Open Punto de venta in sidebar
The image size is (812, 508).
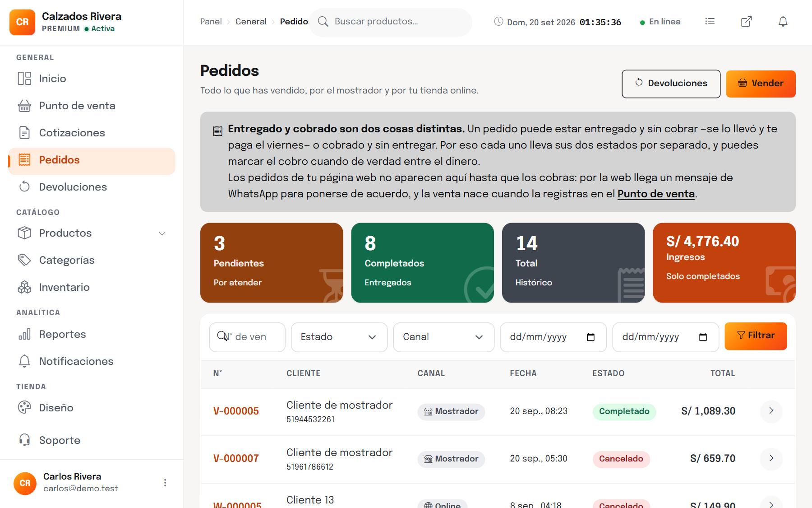pyautogui.click(x=92, y=106)
